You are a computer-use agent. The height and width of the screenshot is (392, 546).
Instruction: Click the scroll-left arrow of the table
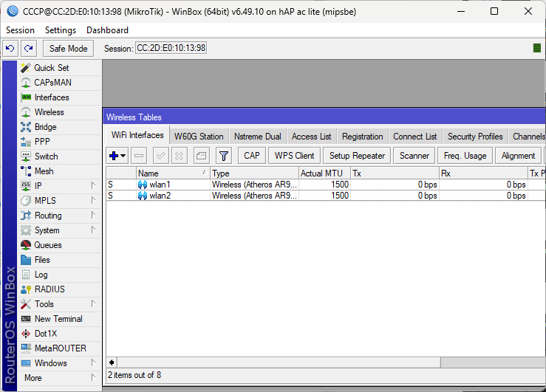[112, 362]
